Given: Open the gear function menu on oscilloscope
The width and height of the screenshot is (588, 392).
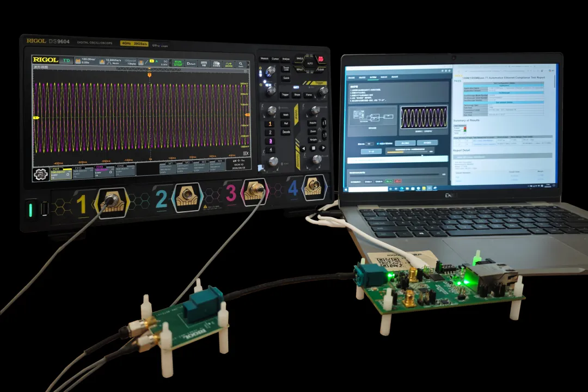Looking at the screenshot, I should pyautogui.click(x=40, y=174).
